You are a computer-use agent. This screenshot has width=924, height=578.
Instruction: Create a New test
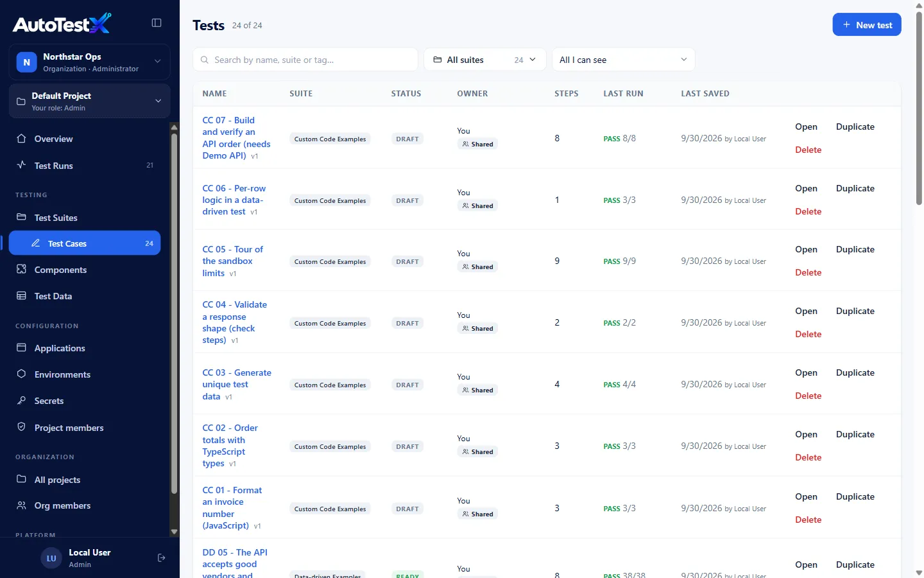coord(867,24)
